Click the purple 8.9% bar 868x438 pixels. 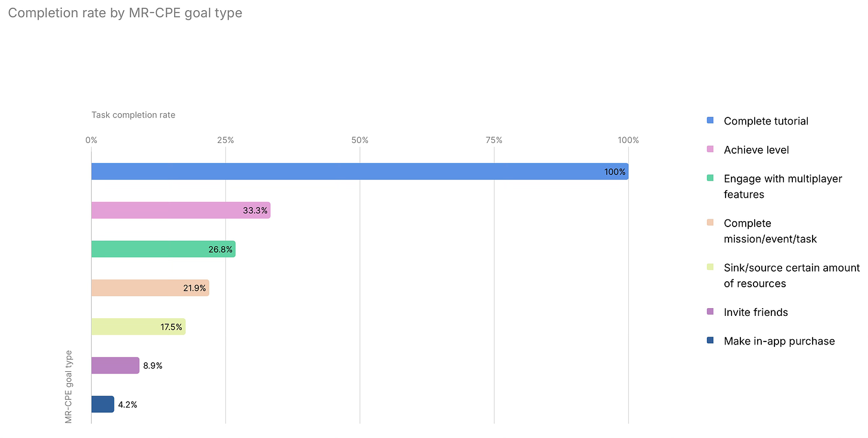[x=115, y=365]
